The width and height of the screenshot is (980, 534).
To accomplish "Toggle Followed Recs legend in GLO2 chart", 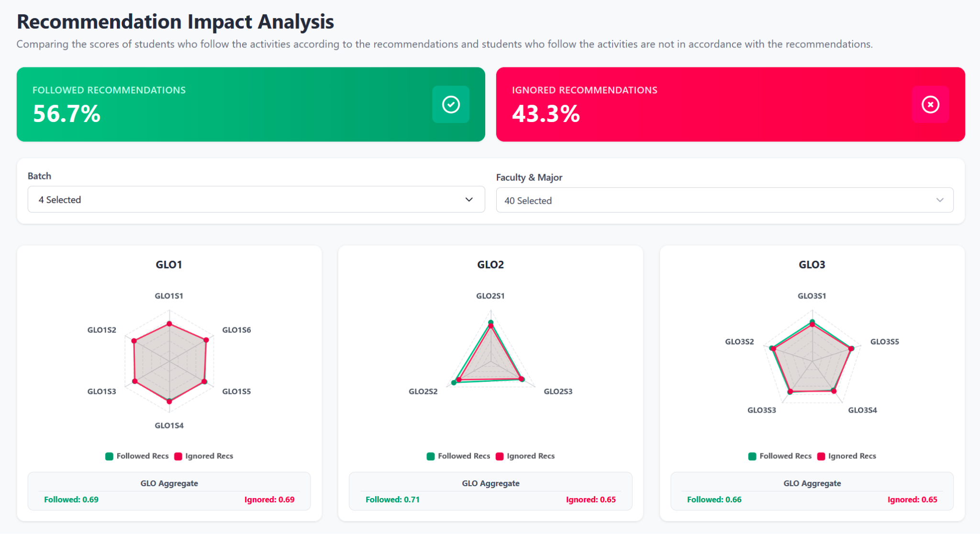I will click(458, 456).
